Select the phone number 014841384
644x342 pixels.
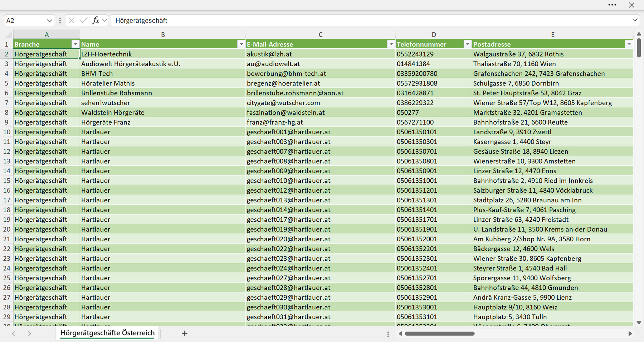[x=434, y=64]
